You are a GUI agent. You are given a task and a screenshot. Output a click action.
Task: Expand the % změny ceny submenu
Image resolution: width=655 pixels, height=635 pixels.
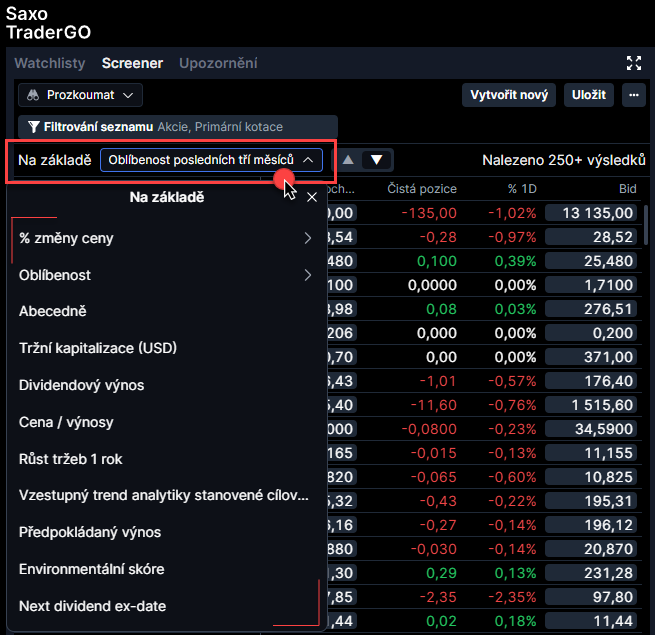(x=307, y=238)
